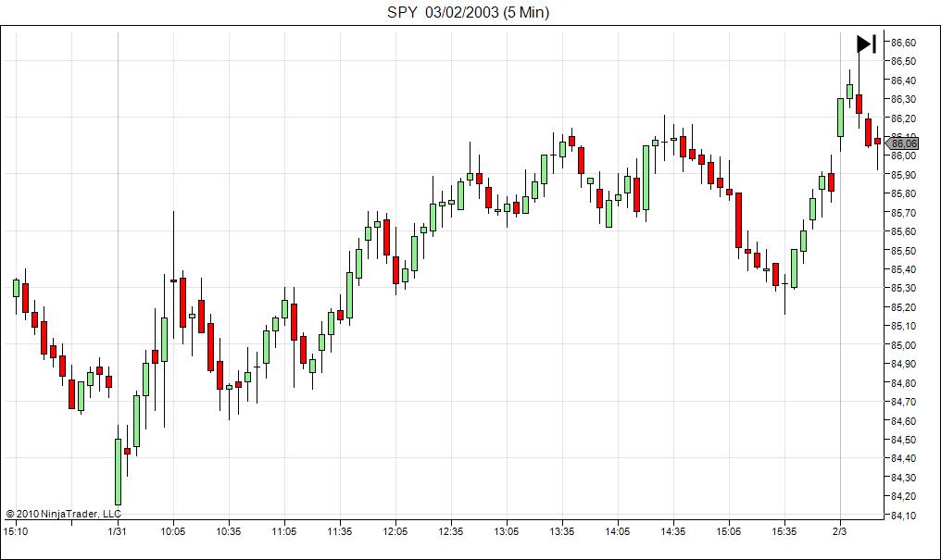Click the 84,80 price axis label
This screenshot has height=560, width=941.
903,383
